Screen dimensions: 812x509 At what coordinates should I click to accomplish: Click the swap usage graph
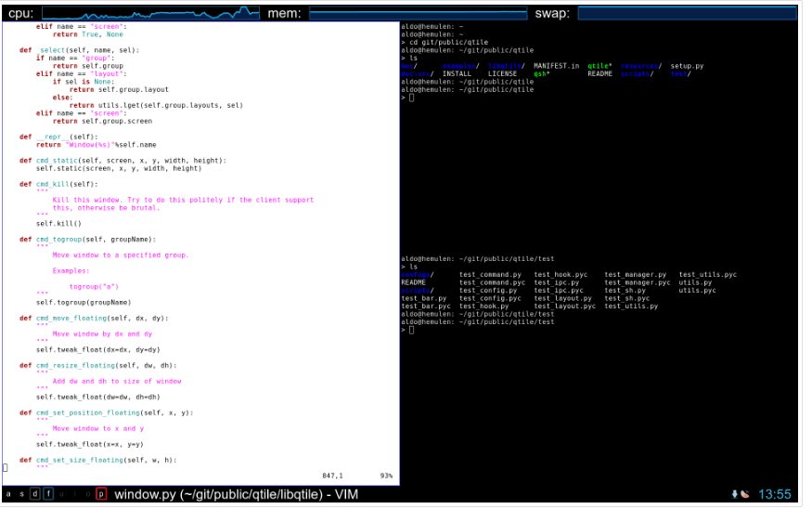pyautogui.click(x=688, y=13)
